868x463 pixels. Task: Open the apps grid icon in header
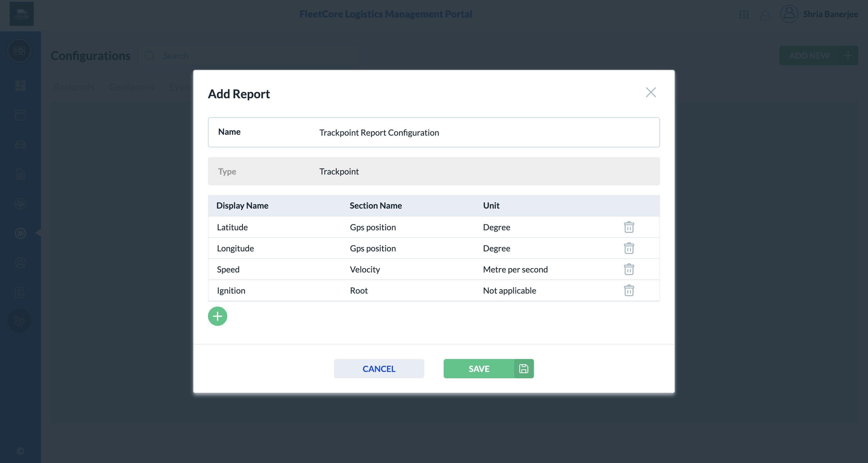click(744, 14)
